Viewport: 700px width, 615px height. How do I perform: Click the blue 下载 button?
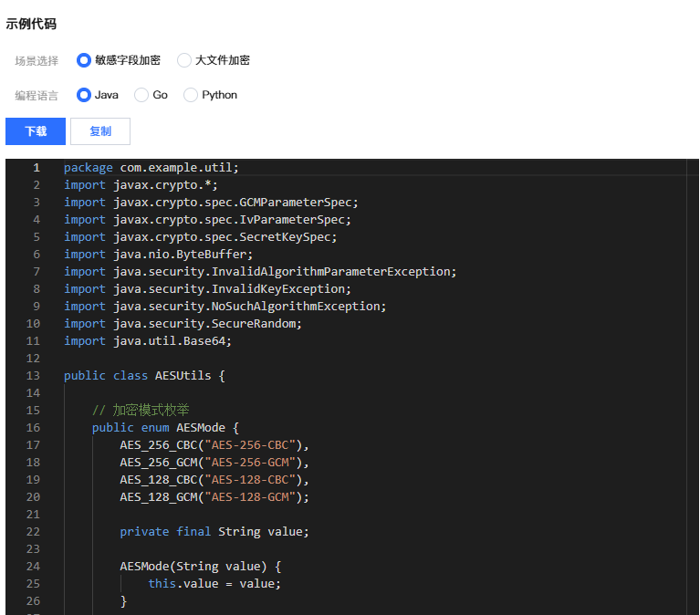[36, 131]
